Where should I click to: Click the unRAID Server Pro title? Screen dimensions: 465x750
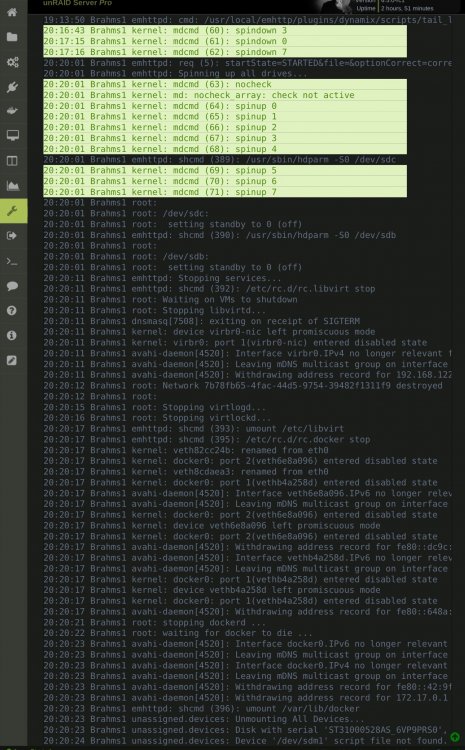click(x=77, y=3)
